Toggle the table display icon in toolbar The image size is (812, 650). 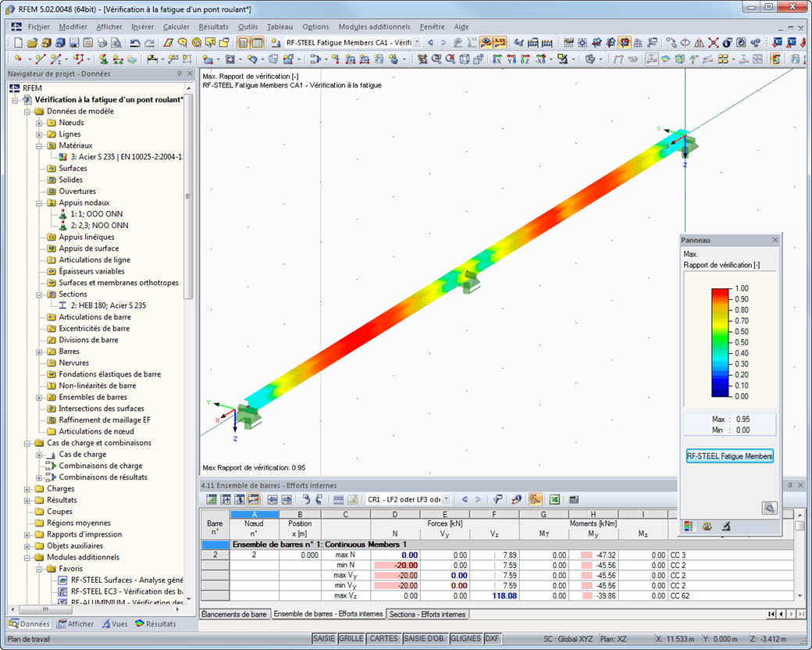(x=257, y=42)
